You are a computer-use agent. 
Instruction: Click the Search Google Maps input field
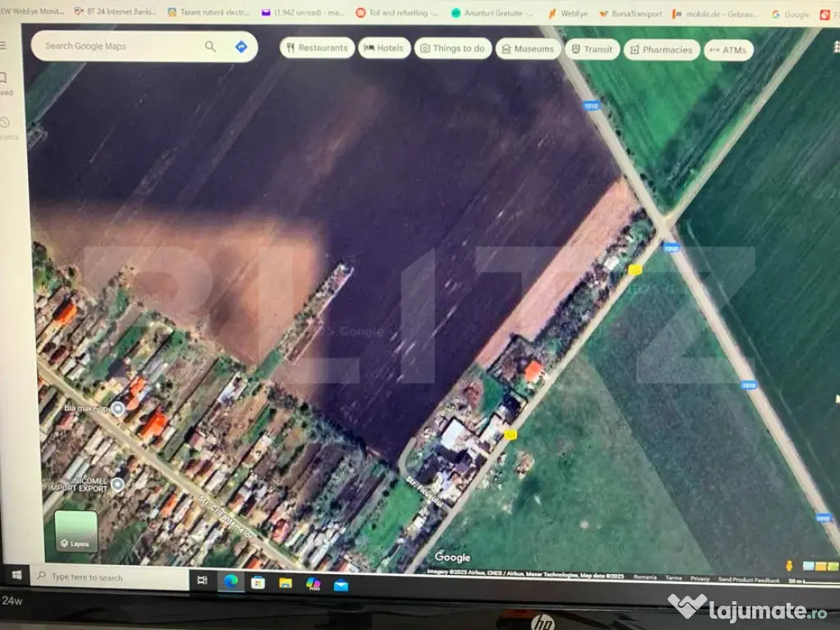(119, 47)
